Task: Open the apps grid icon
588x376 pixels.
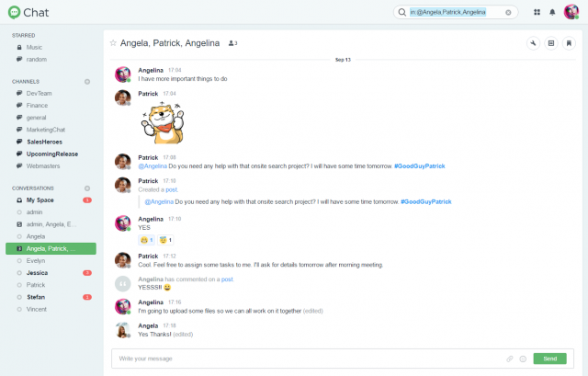Action: (537, 13)
